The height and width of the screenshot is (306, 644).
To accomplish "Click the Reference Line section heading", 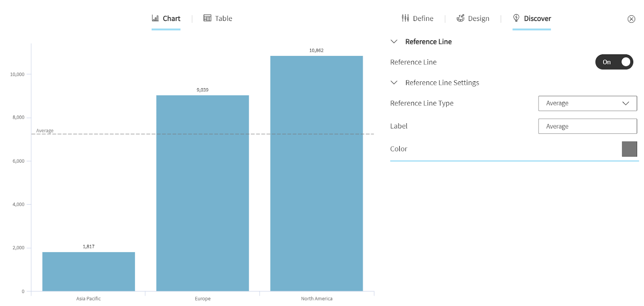I will pyautogui.click(x=428, y=41).
